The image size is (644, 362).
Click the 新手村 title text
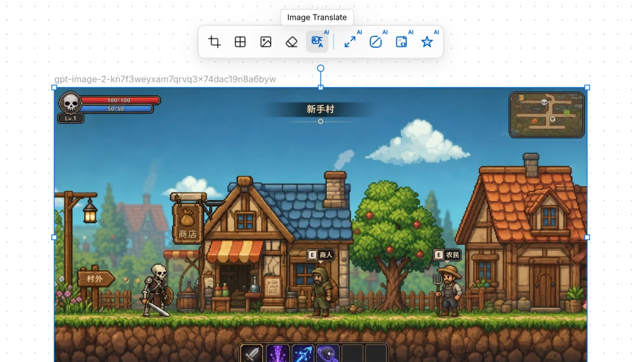coord(320,109)
